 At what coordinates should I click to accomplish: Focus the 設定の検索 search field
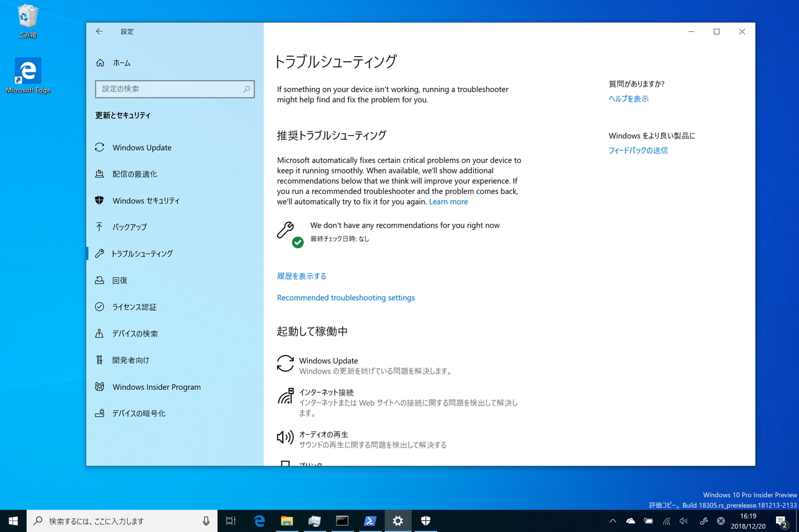click(175, 89)
